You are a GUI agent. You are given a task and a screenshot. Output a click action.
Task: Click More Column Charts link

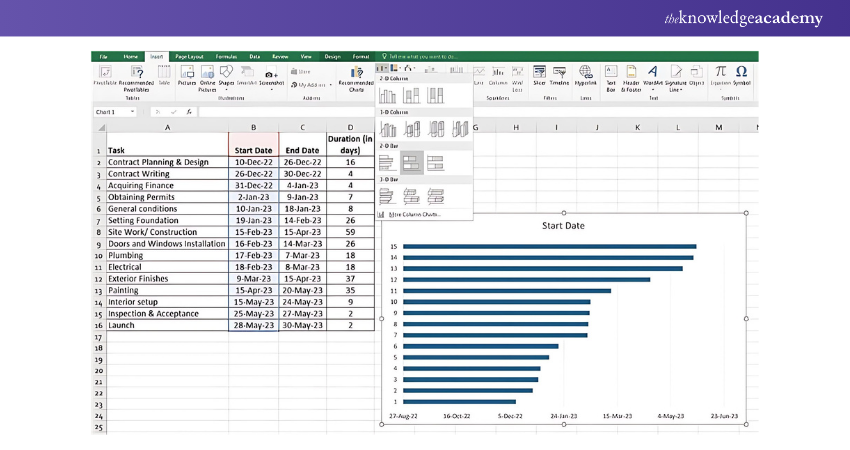click(x=412, y=214)
